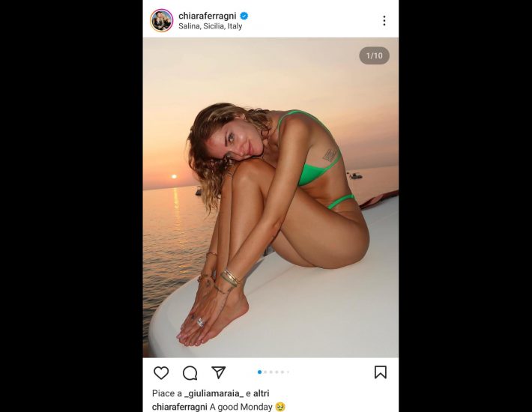Open the three-dot options menu

point(384,21)
